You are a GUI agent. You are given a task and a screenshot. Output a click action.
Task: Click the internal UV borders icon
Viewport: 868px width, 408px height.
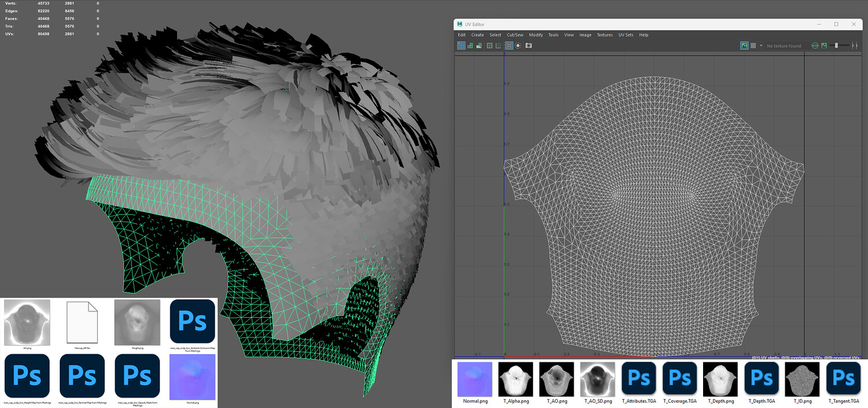[x=498, y=45]
